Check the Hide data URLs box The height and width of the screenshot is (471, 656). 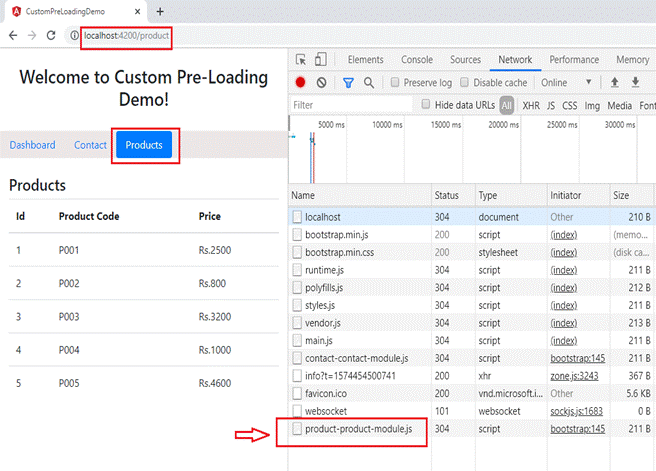click(426, 104)
